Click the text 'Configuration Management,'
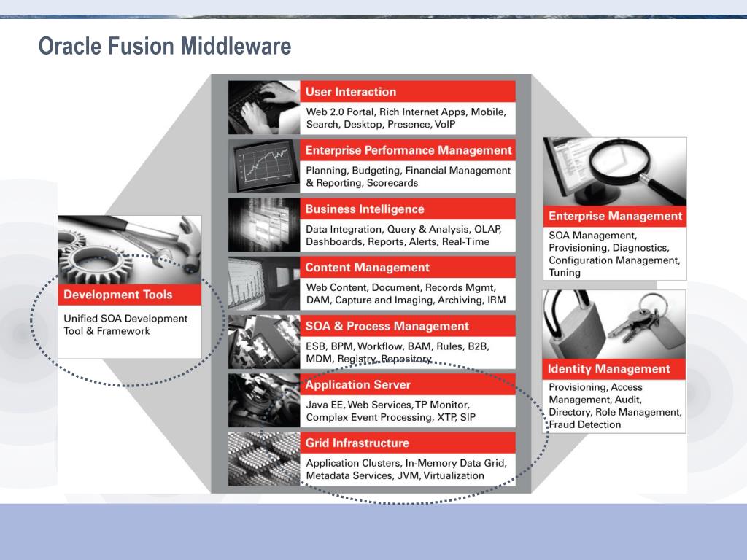Screen dimensions: 747x560 click(x=614, y=260)
